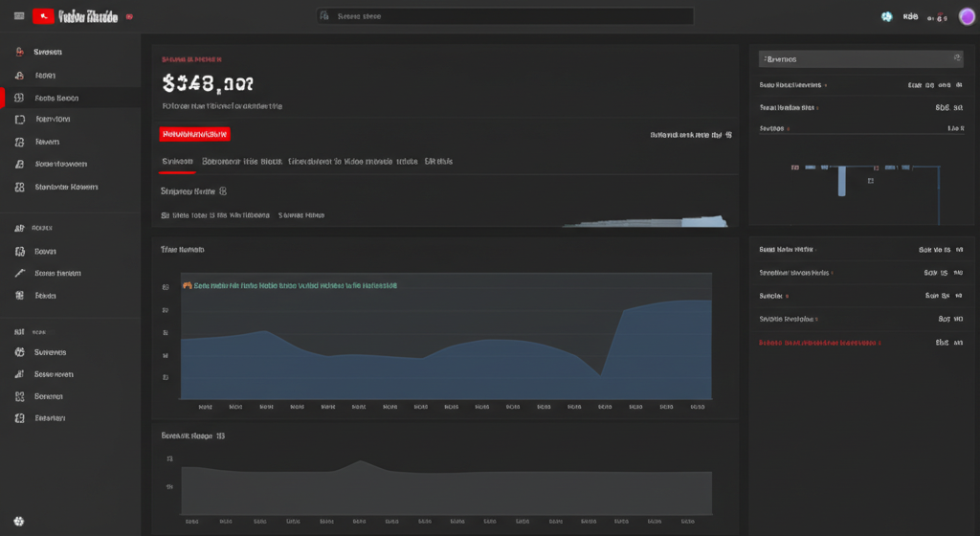
Task: Select the first tab with red underline
Action: tap(177, 162)
